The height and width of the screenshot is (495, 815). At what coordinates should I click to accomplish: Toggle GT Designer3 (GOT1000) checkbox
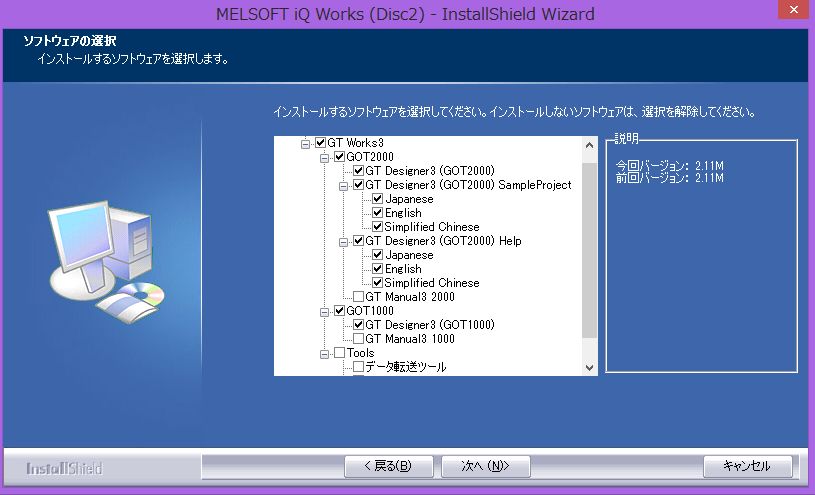(x=359, y=325)
